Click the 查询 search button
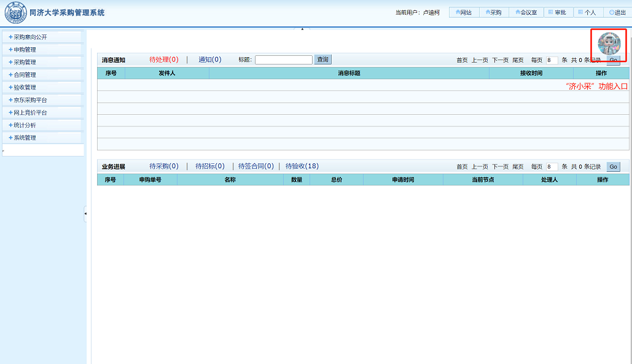The image size is (632, 364). pyautogui.click(x=322, y=60)
